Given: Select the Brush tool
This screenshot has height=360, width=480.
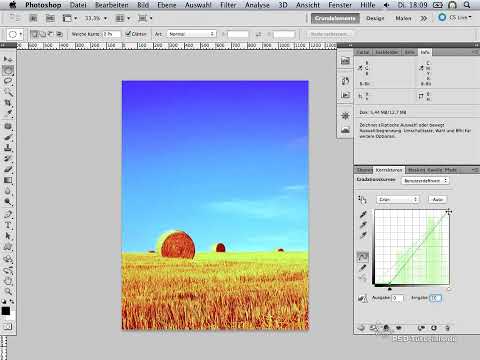Looking at the screenshot, I should (8, 138).
